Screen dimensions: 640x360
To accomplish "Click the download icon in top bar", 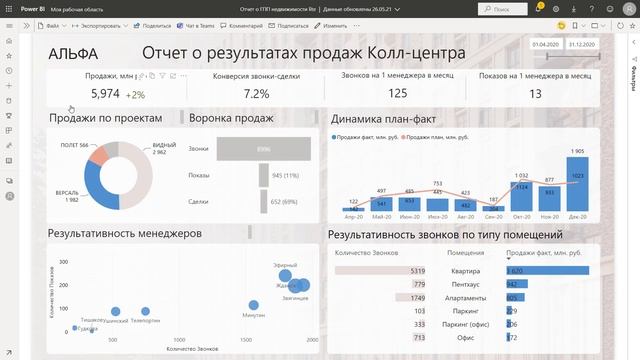I will (x=573, y=9).
